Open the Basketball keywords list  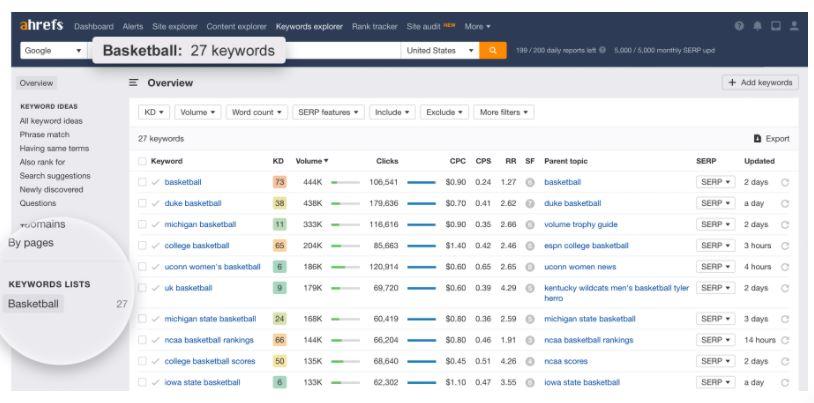(x=33, y=304)
